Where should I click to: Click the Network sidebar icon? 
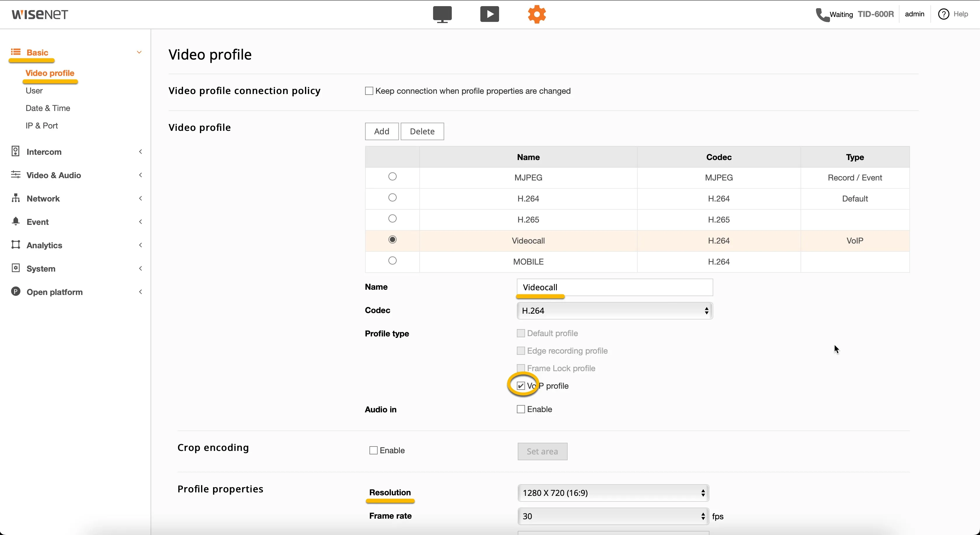tap(15, 198)
